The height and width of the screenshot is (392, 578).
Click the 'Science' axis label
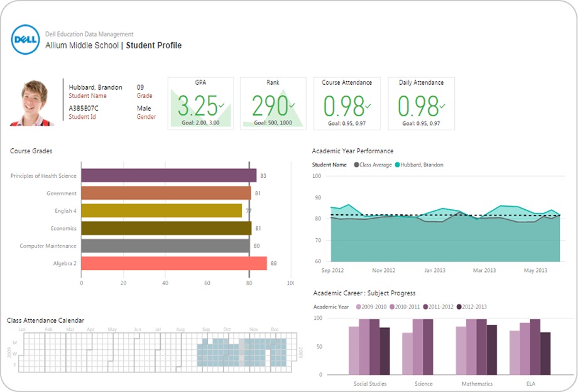click(x=423, y=384)
